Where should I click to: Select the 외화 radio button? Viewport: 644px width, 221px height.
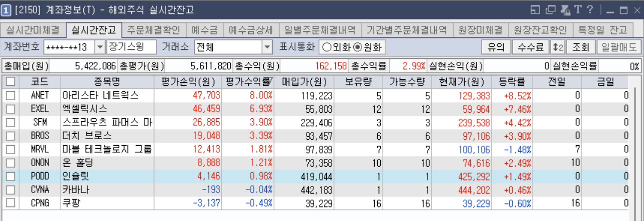327,47
